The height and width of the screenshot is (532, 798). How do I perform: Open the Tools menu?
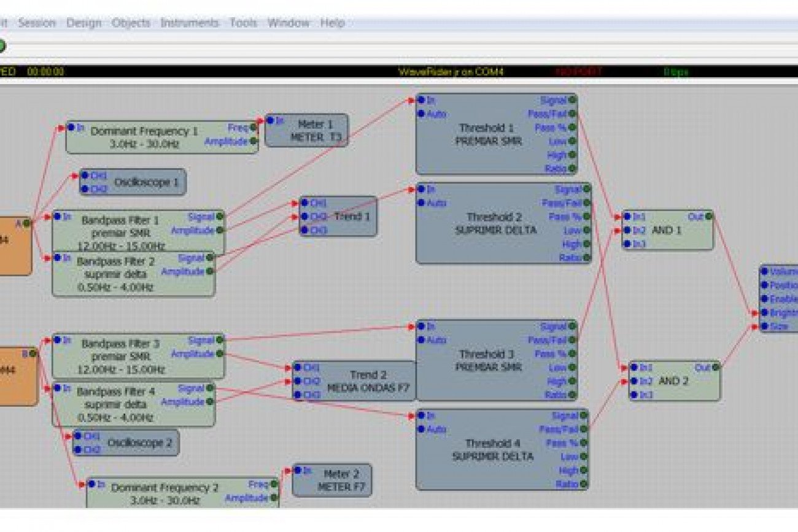[243, 23]
